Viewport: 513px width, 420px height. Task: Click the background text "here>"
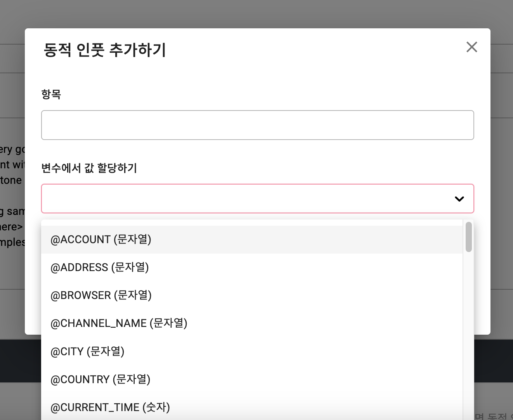tap(11, 226)
